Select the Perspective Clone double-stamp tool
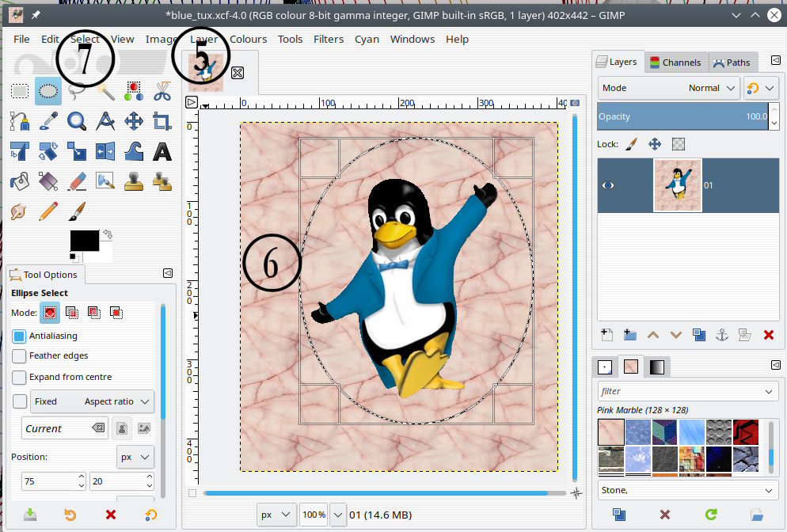The image size is (787, 532). pos(162,181)
